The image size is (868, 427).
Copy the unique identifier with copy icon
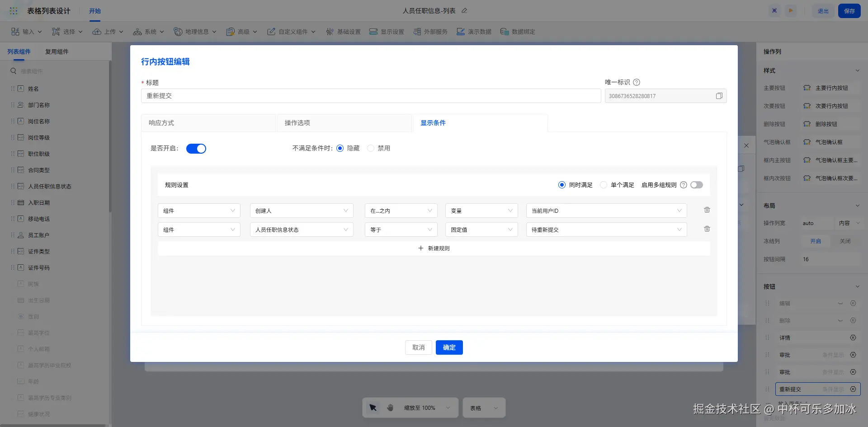[x=719, y=96]
